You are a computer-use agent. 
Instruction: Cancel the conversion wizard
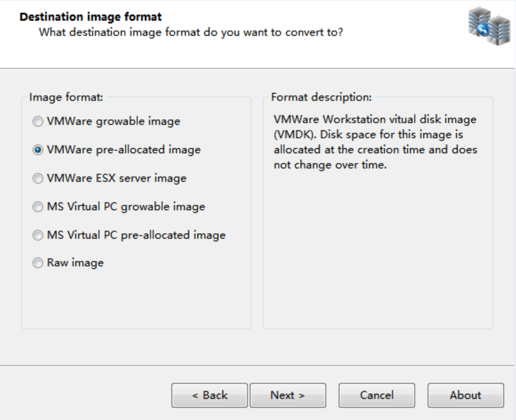[377, 395]
